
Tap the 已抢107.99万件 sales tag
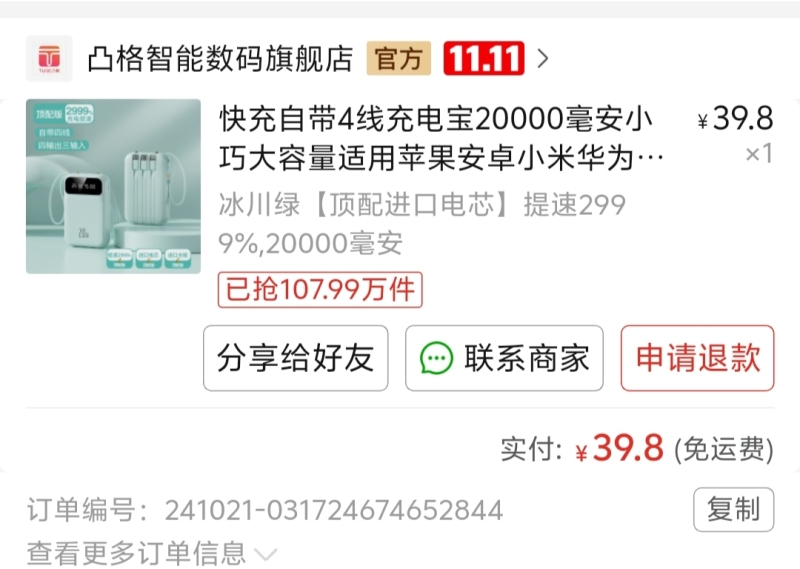pos(320,290)
